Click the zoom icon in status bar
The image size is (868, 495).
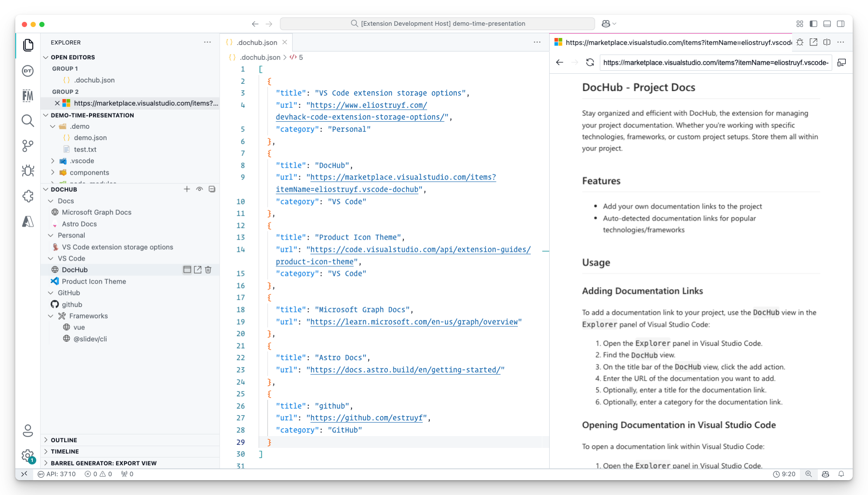tap(809, 474)
